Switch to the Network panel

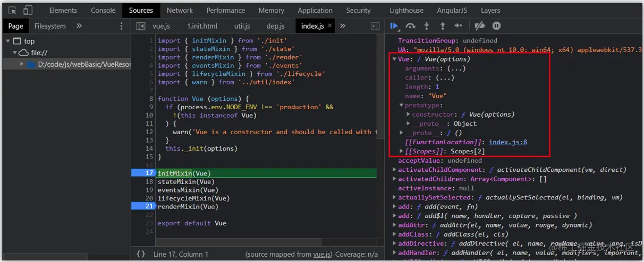(180, 10)
